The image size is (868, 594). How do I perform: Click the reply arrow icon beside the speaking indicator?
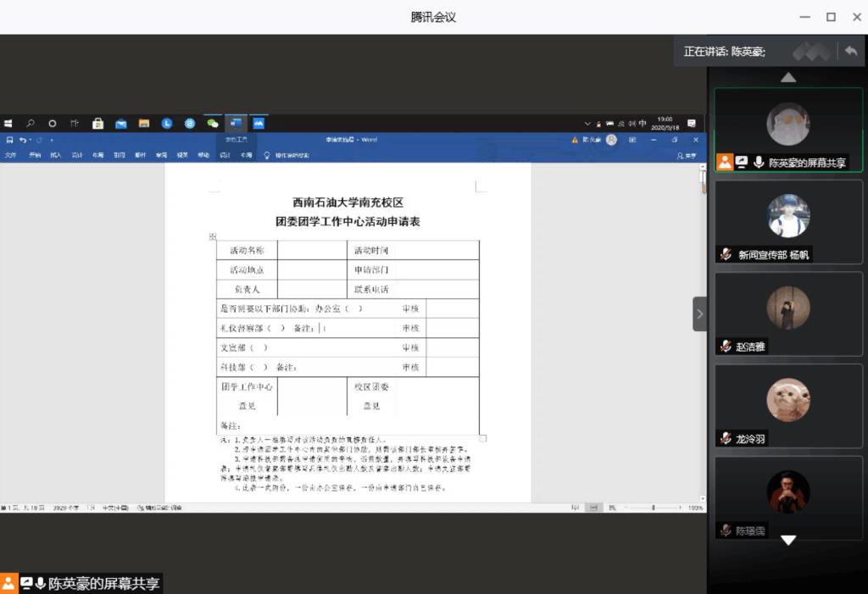pyautogui.click(x=850, y=52)
